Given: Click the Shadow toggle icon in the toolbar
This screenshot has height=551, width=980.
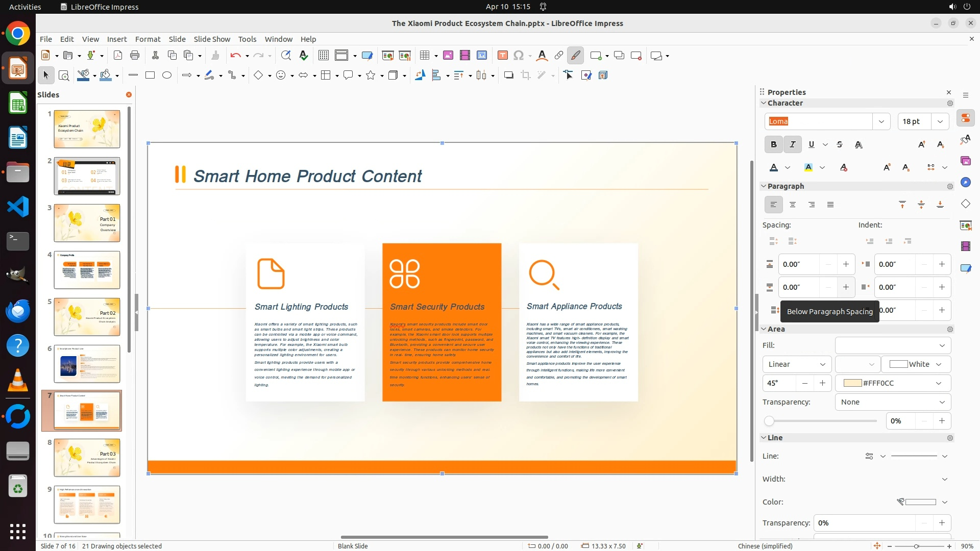Looking at the screenshot, I should [508, 76].
